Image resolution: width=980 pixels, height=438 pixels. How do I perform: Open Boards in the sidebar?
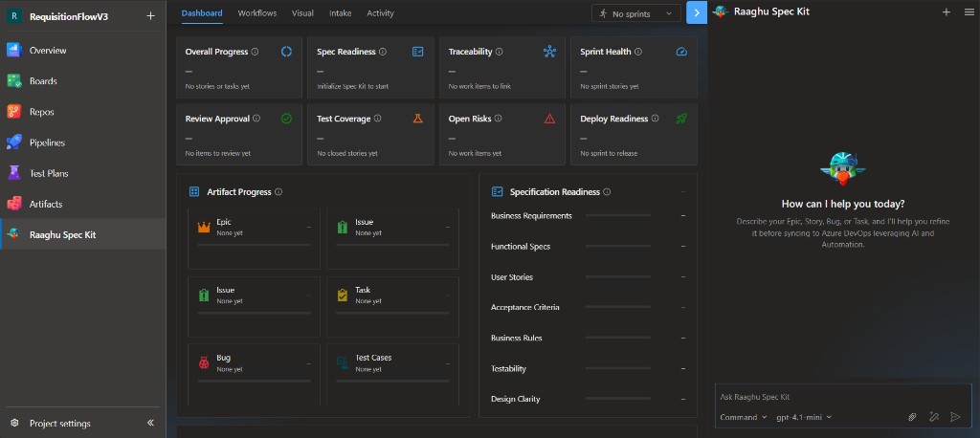pyautogui.click(x=82, y=81)
